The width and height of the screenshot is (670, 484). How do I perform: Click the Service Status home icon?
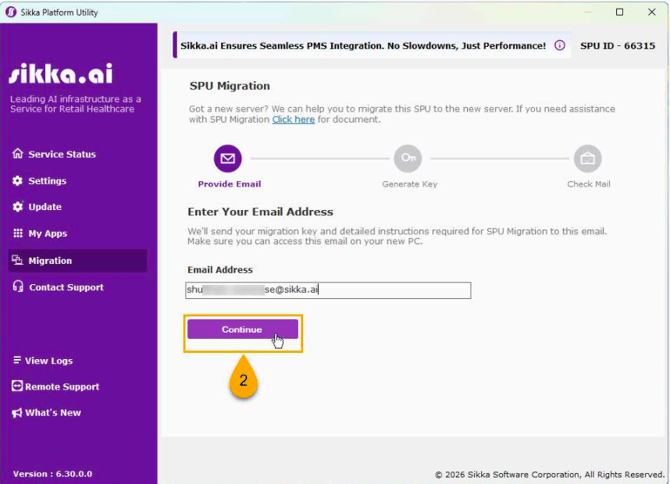pos(17,154)
